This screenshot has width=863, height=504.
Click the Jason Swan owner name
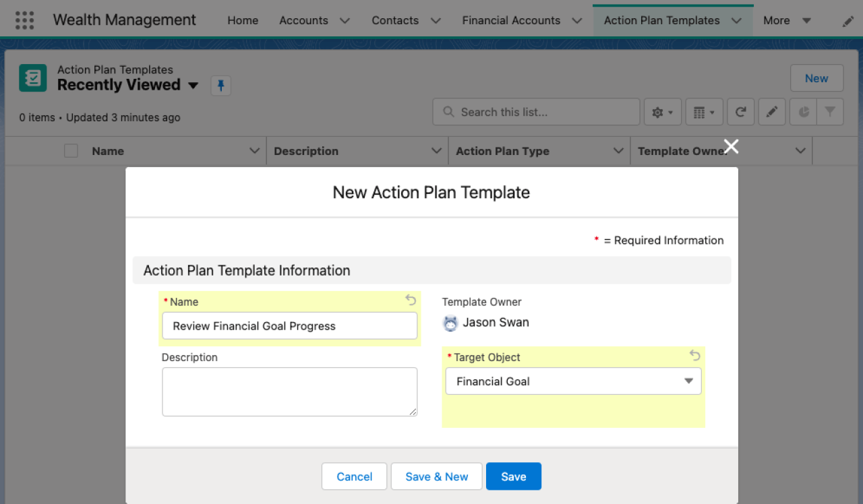point(496,323)
